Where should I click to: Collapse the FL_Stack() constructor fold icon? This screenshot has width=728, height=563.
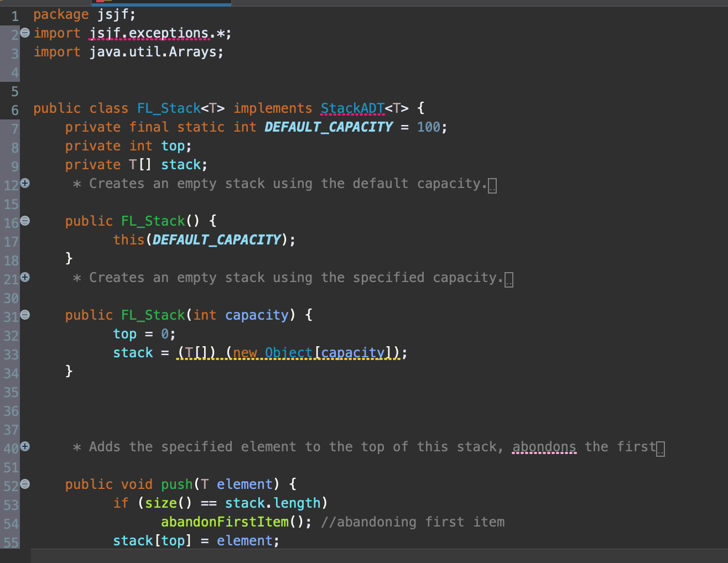(x=24, y=220)
